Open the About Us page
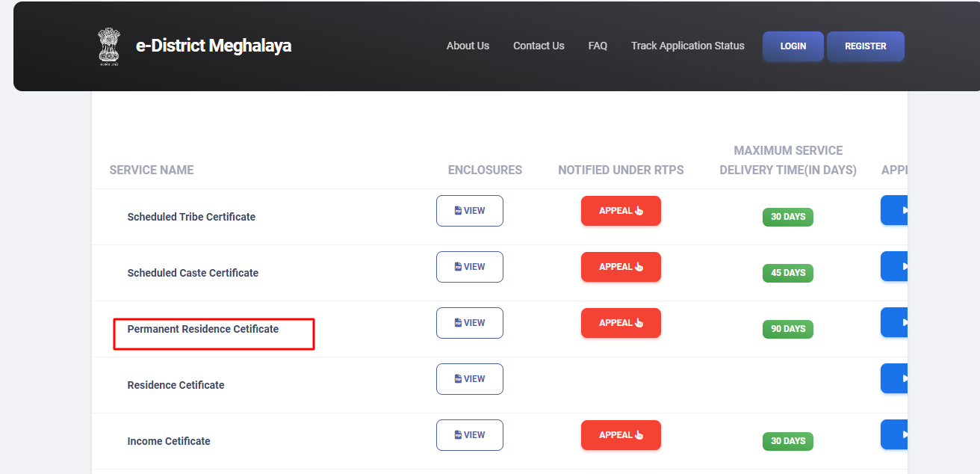 click(x=468, y=46)
